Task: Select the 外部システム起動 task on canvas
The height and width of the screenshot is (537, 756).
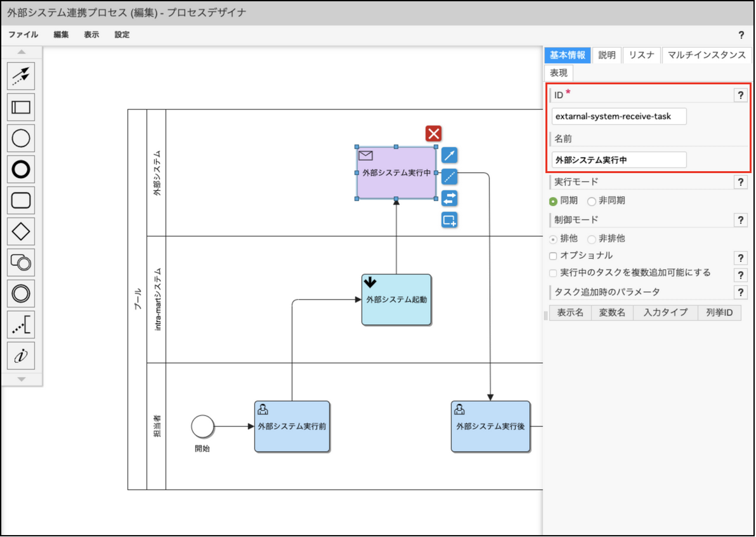Action: click(x=396, y=300)
